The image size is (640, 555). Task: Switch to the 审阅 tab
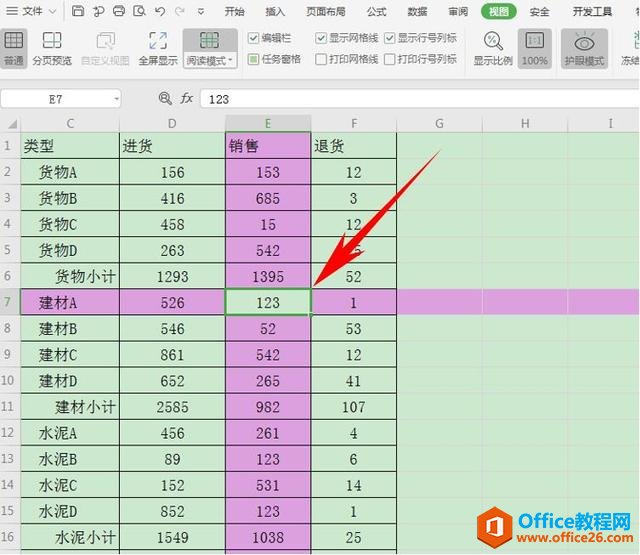458,11
